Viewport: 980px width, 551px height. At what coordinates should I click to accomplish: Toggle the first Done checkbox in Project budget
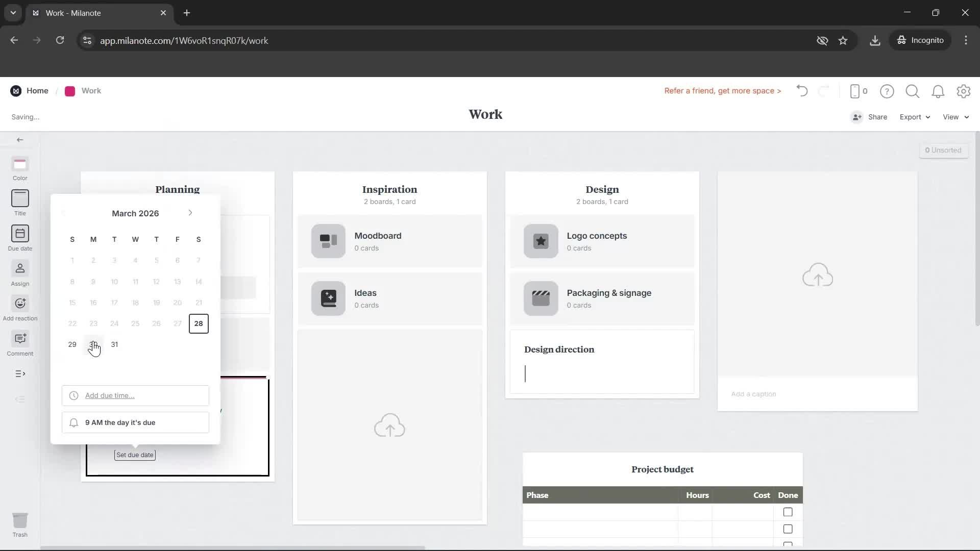(788, 512)
